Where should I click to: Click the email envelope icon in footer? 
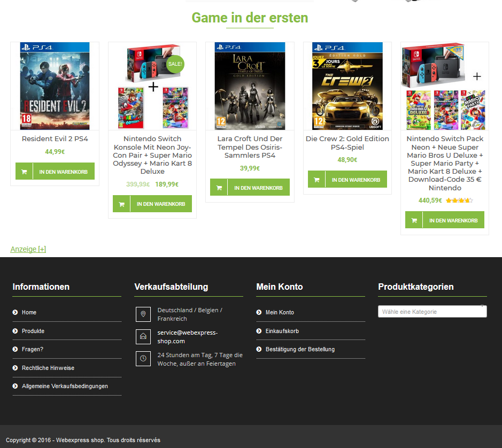(143, 337)
